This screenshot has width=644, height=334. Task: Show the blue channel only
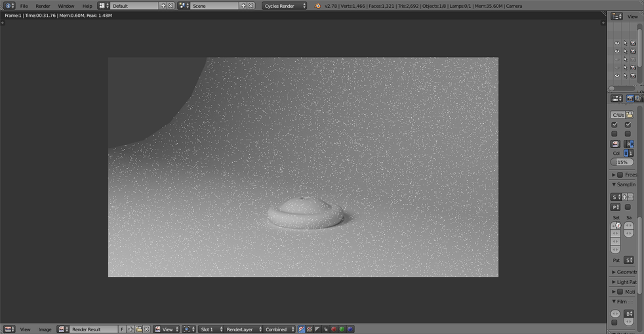tap(350, 329)
